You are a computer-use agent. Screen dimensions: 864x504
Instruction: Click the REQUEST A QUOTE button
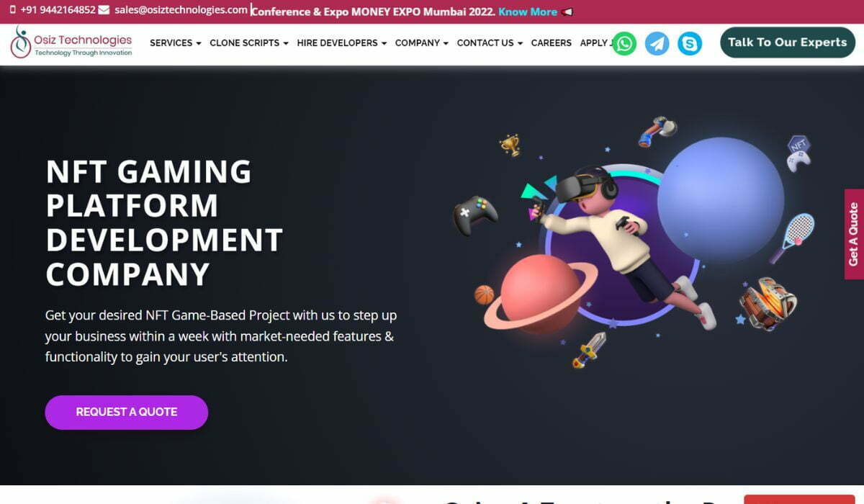point(126,412)
